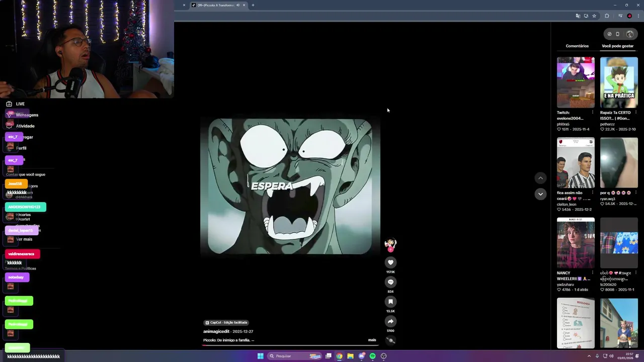Open the taskbar volume speaker icon

(x=611, y=356)
